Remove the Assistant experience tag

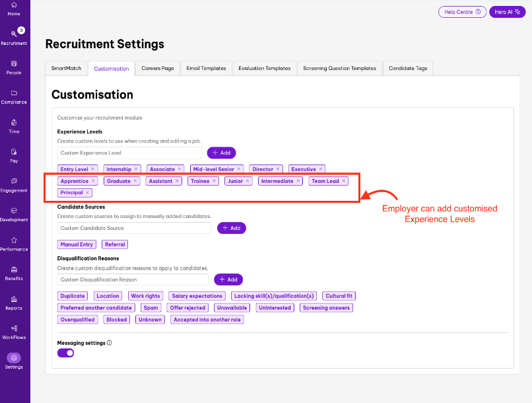click(x=177, y=181)
